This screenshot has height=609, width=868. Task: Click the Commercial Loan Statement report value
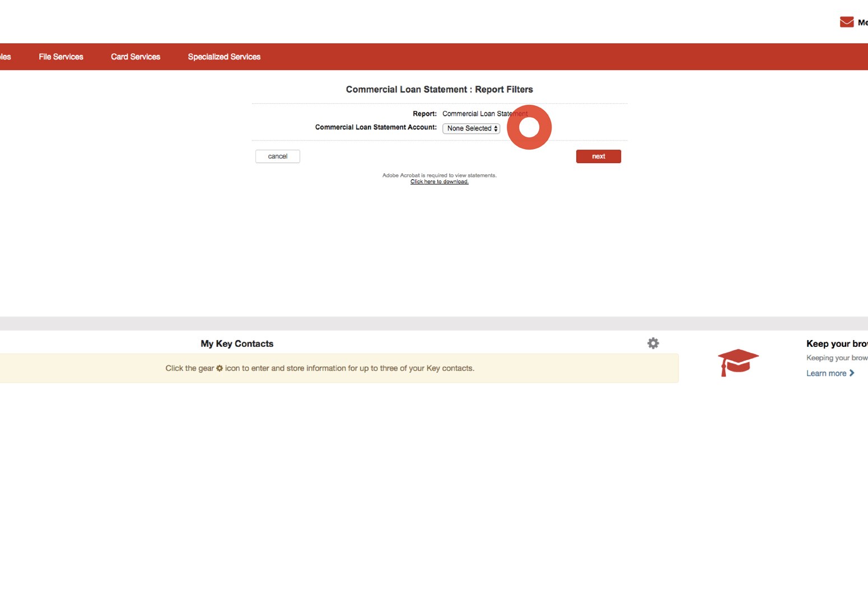pyautogui.click(x=485, y=113)
